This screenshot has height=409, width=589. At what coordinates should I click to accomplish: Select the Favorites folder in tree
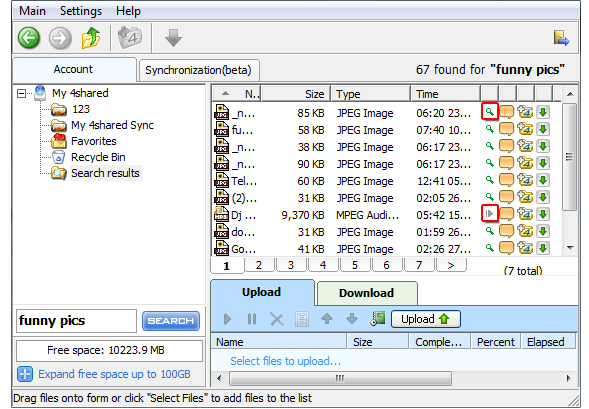(x=94, y=141)
